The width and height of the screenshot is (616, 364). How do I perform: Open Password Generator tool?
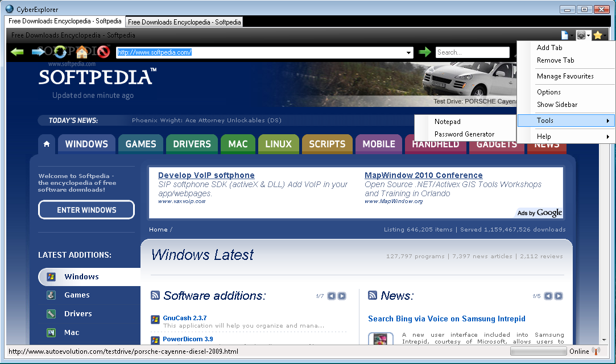[465, 134]
